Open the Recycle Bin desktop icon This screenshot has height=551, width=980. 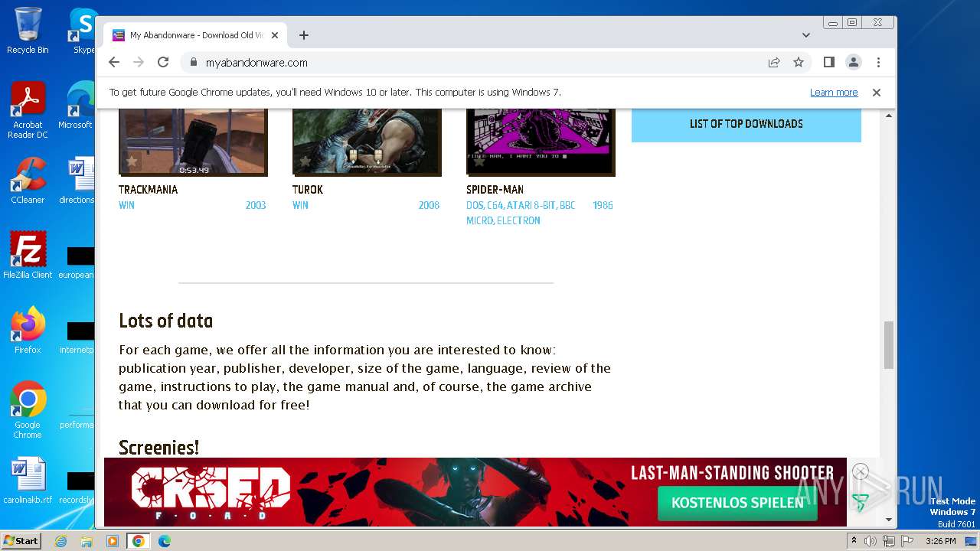(x=28, y=31)
